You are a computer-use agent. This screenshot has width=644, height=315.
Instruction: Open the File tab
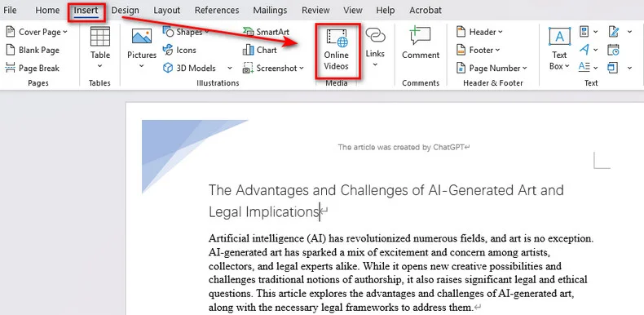tap(10, 11)
